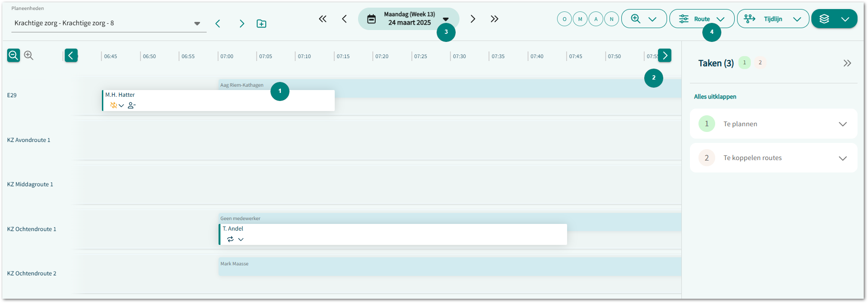
Task: Click the Alles uitklappen link
Action: (x=715, y=97)
